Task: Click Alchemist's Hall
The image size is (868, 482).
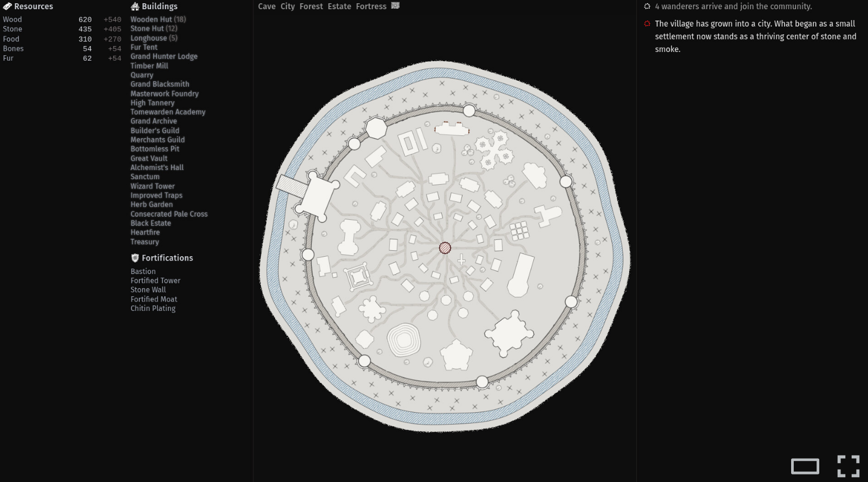Action: (x=157, y=167)
